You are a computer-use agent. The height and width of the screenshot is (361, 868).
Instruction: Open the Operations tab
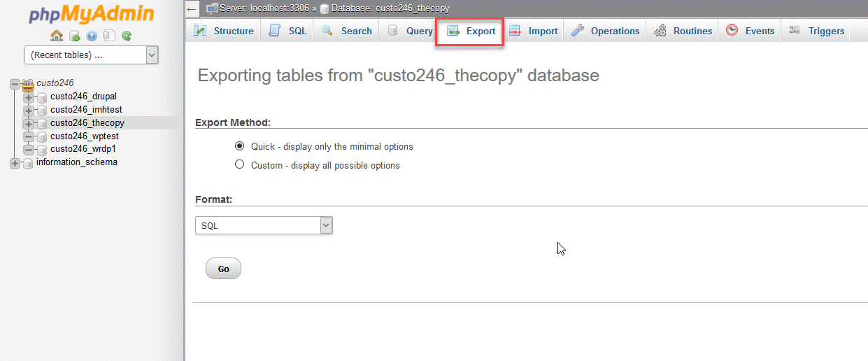click(x=606, y=31)
